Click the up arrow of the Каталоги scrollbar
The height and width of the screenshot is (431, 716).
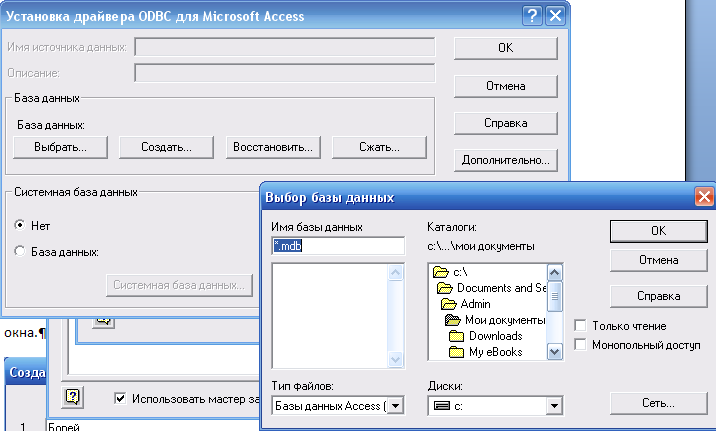pos(554,273)
